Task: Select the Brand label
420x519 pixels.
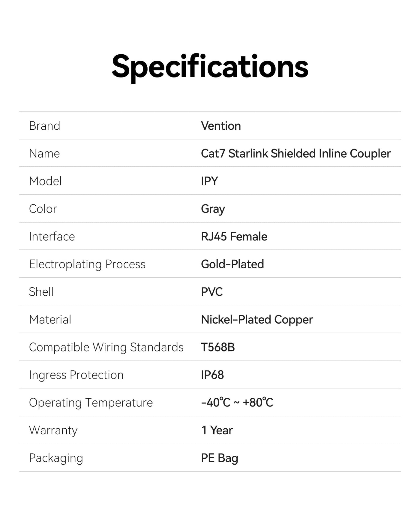Action: [45, 126]
